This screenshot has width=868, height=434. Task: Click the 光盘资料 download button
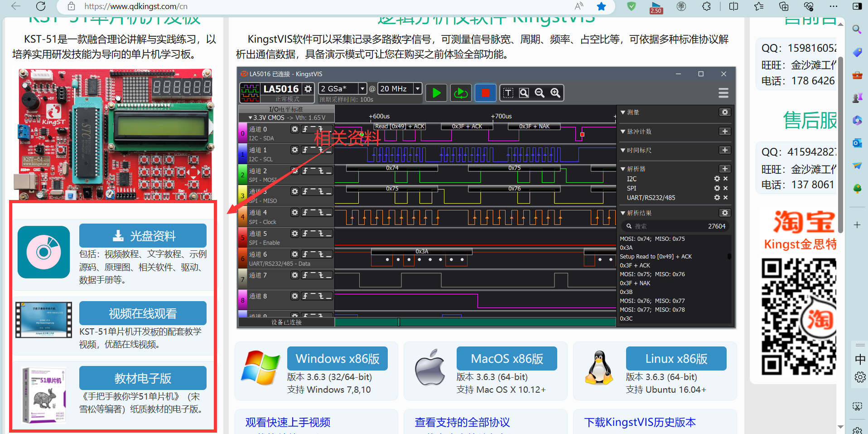(x=143, y=236)
